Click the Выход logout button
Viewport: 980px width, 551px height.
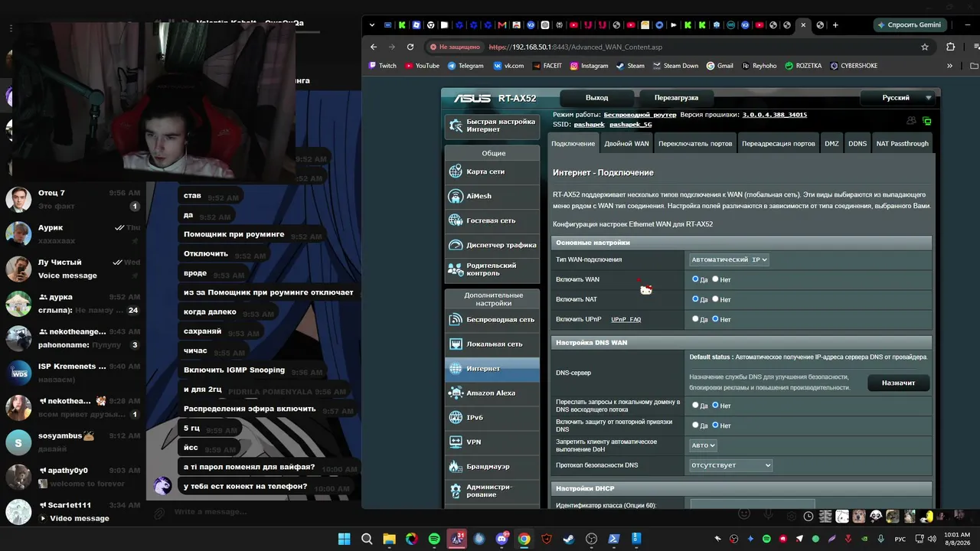click(596, 98)
